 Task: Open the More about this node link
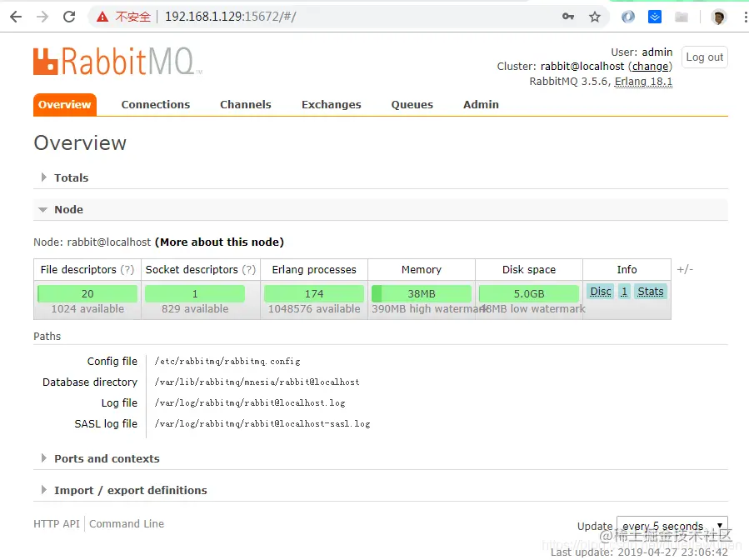point(219,242)
